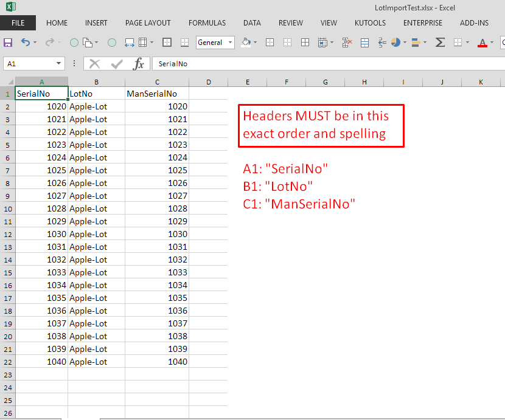Click the Insert Function fx icon
This screenshot has height=420, width=505.
click(139, 63)
